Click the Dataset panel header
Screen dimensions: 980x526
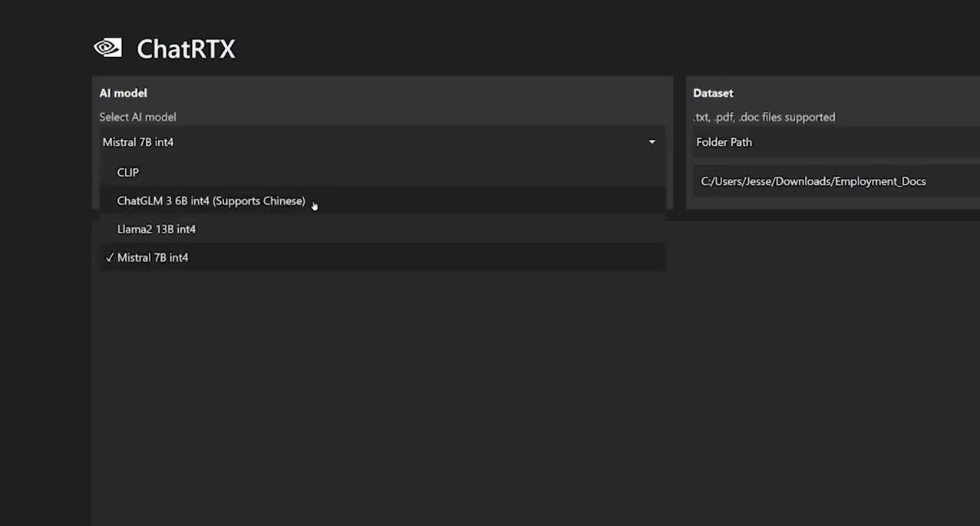coord(713,93)
